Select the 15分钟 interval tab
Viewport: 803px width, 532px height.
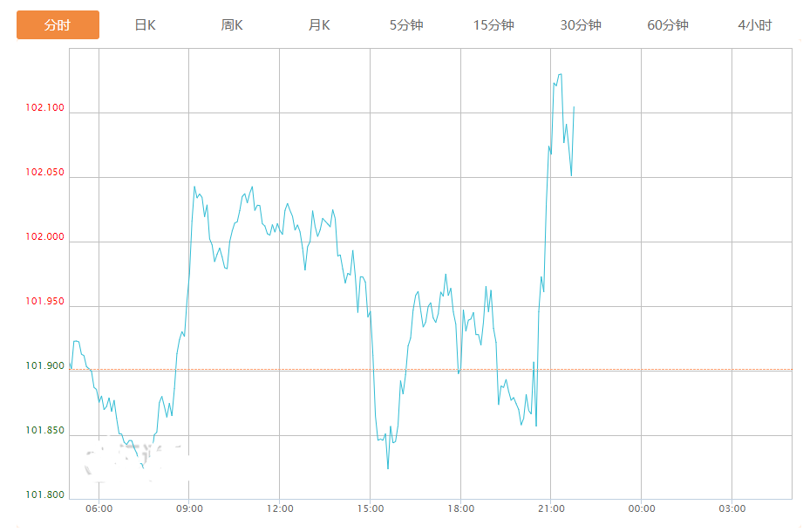click(493, 25)
